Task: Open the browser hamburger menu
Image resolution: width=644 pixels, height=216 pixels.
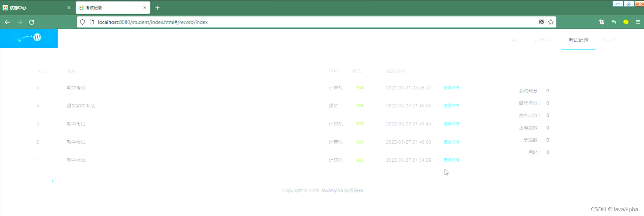Action: (638, 22)
